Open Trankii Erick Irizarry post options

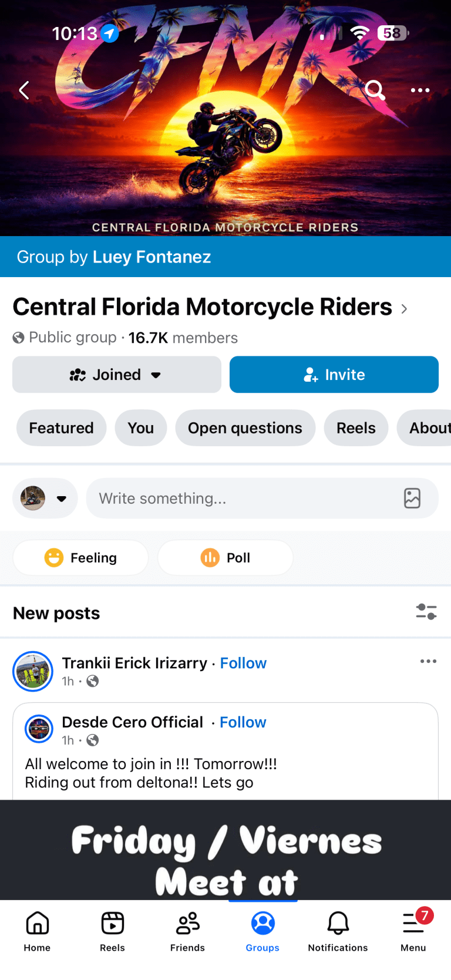coord(428,662)
